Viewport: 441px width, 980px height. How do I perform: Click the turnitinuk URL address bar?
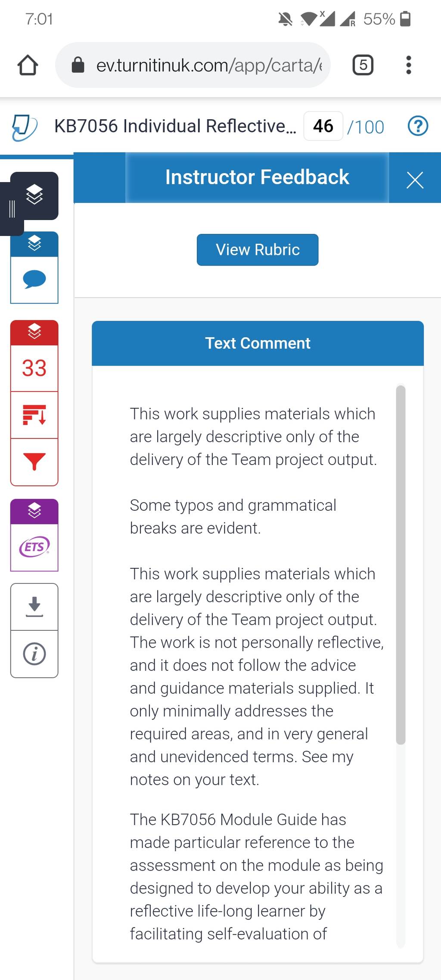click(193, 65)
